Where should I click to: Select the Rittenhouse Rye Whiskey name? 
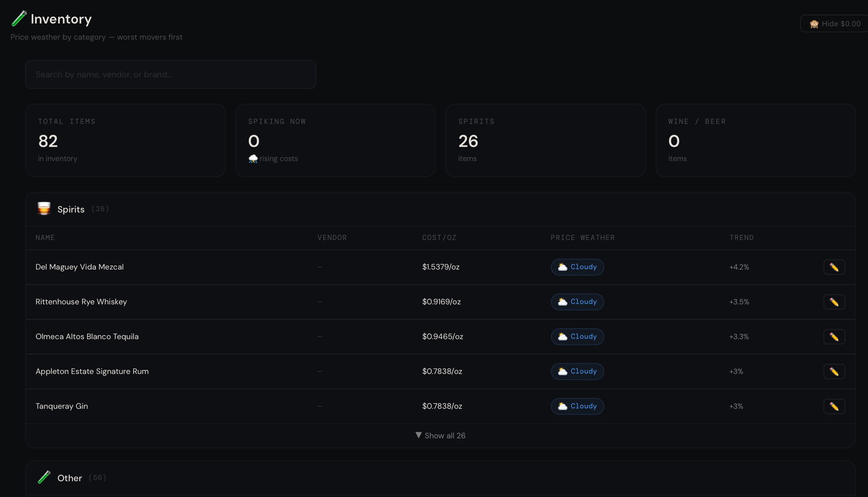pos(81,302)
